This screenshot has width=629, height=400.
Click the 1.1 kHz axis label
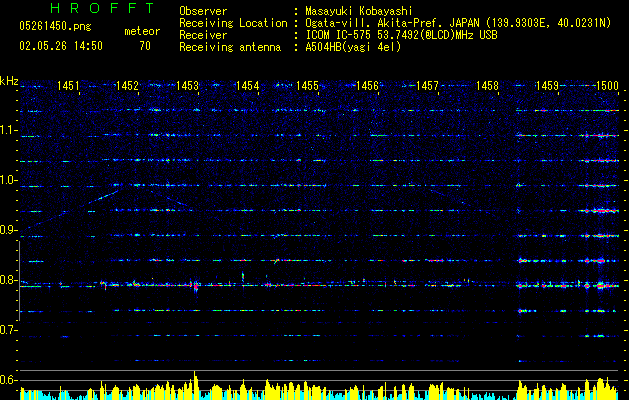[9, 130]
